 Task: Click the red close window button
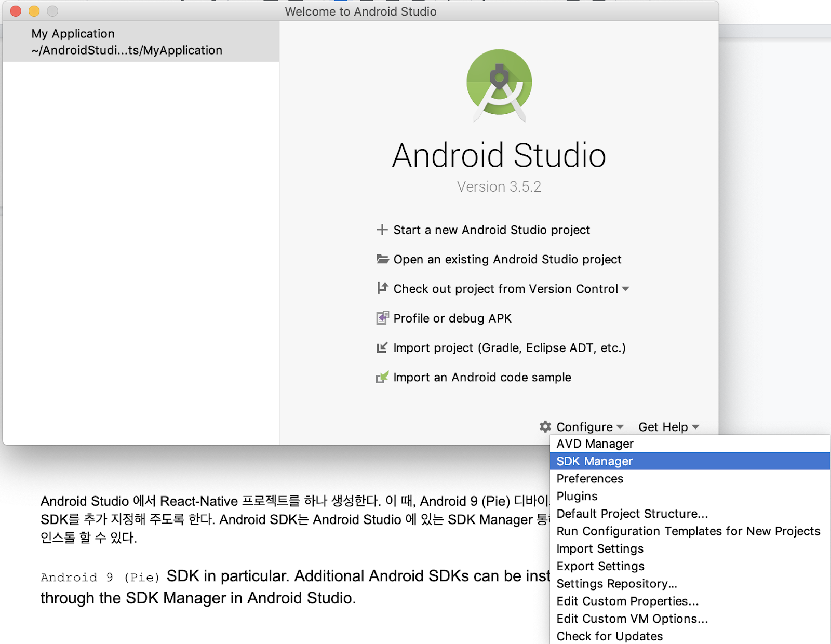pos(16,11)
